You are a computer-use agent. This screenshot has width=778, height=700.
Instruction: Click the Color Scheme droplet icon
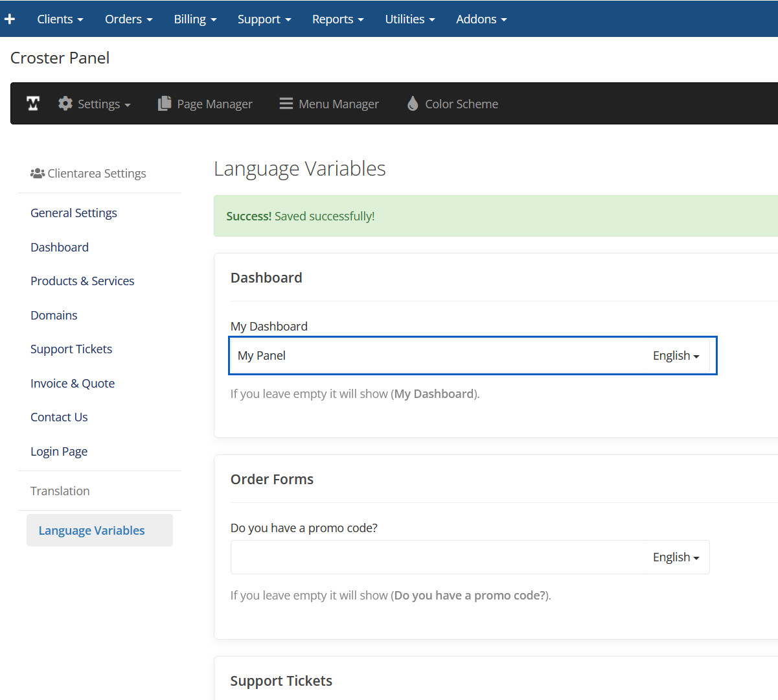413,104
